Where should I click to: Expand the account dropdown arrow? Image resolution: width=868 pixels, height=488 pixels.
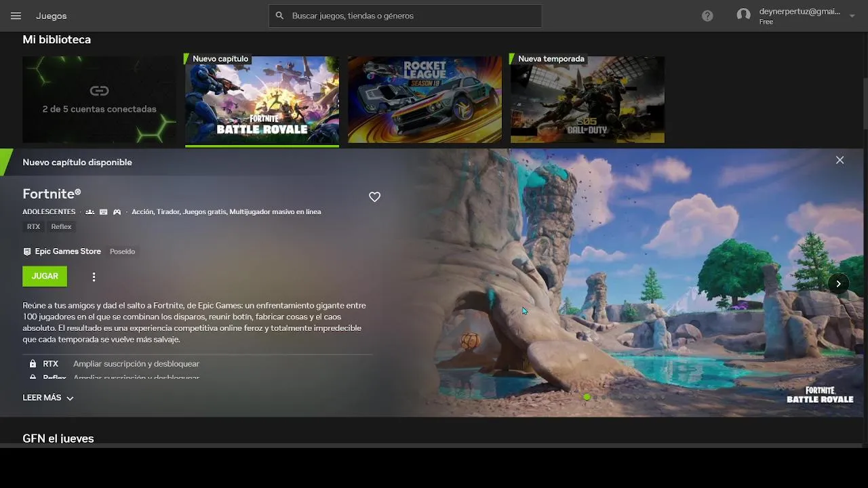pos(852,16)
